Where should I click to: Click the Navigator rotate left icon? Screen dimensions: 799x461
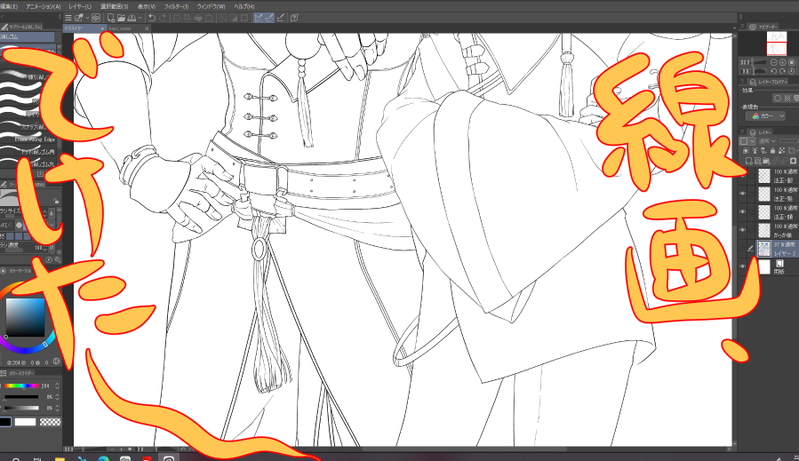[774, 71]
